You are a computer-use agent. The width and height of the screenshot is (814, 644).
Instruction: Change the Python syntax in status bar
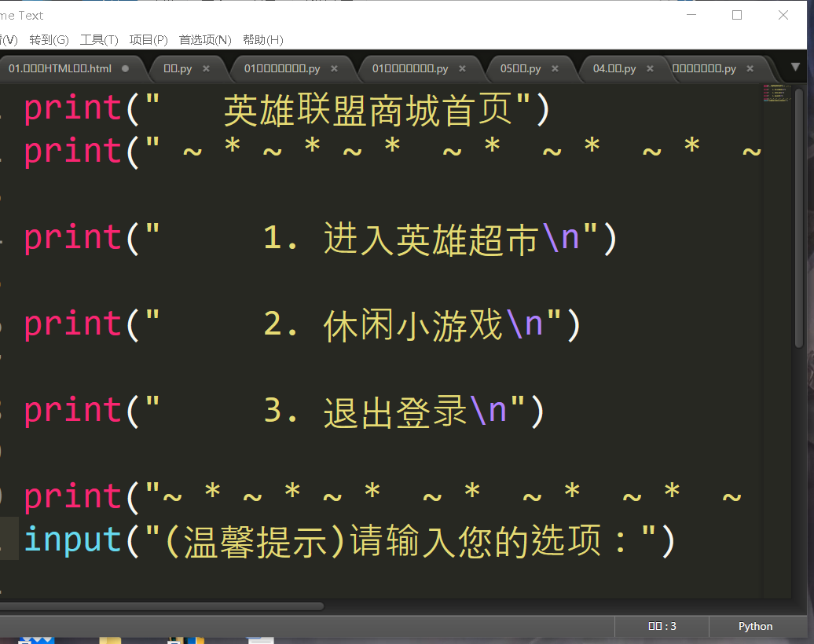click(755, 627)
